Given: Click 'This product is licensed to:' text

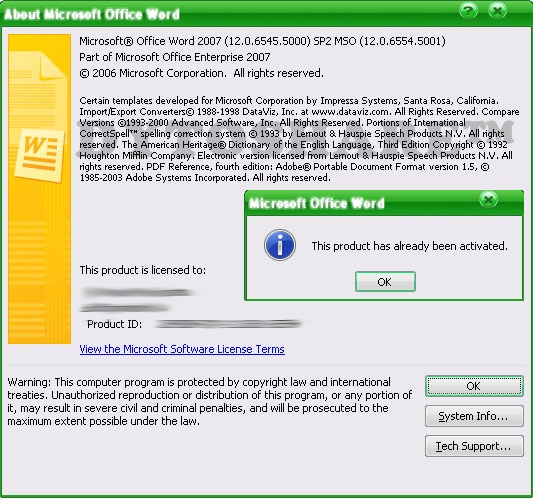Looking at the screenshot, I should point(142,270).
